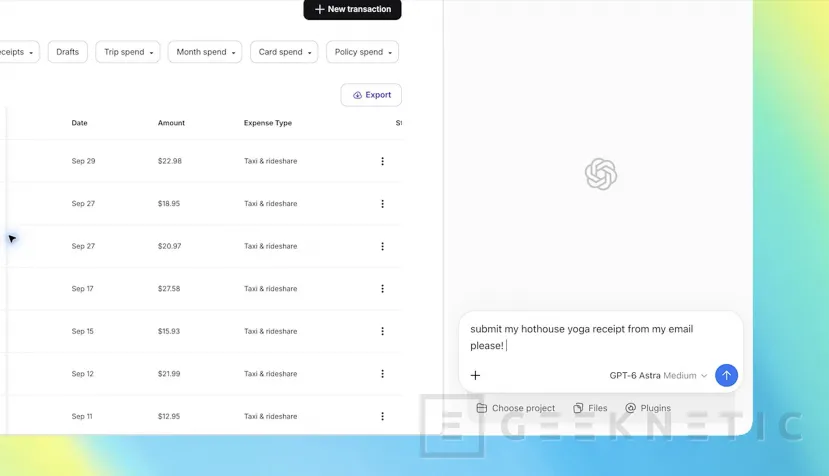Select the $22.98 amount cell
The image size is (829, 476).
click(170, 161)
